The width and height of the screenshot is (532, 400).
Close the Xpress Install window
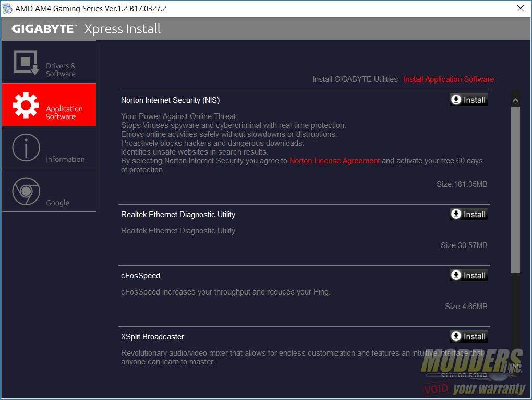click(x=521, y=8)
